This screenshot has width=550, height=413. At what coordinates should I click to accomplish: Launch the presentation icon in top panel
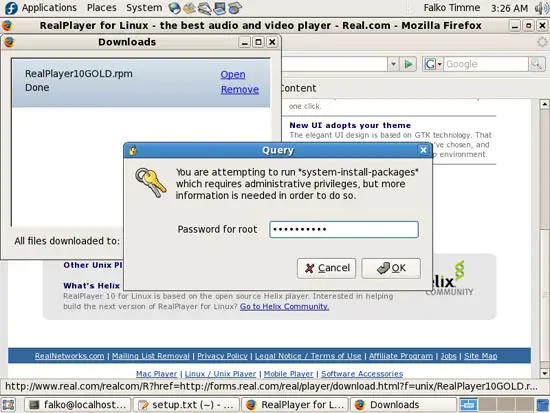tap(220, 8)
